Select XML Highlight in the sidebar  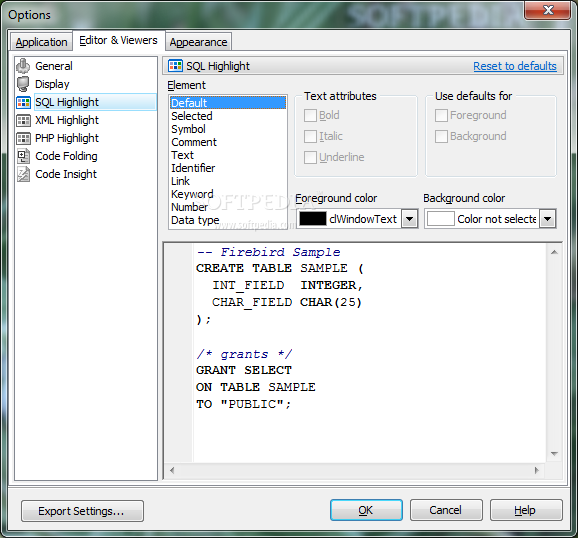click(x=67, y=120)
